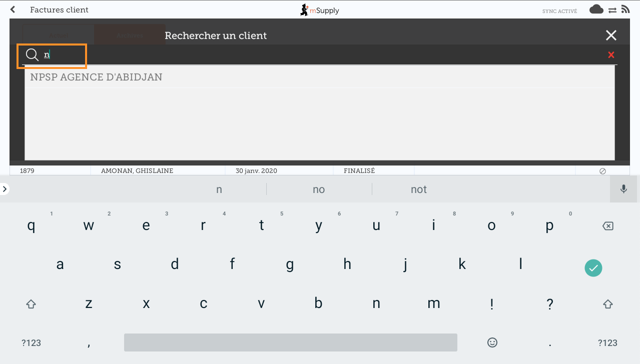Viewport: 640px width, 364px height.
Task: Switch to symbols with left ?123 key
Action: [x=31, y=342]
